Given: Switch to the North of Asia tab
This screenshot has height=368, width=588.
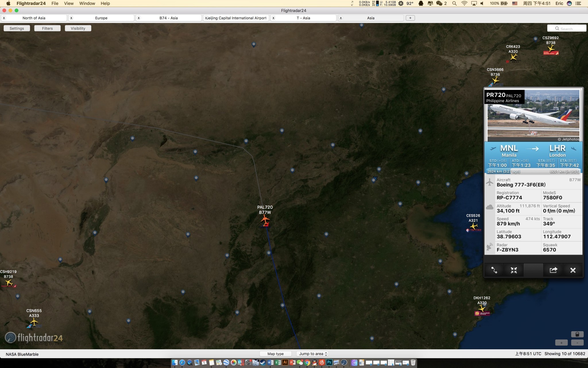Looking at the screenshot, I should pos(34,18).
